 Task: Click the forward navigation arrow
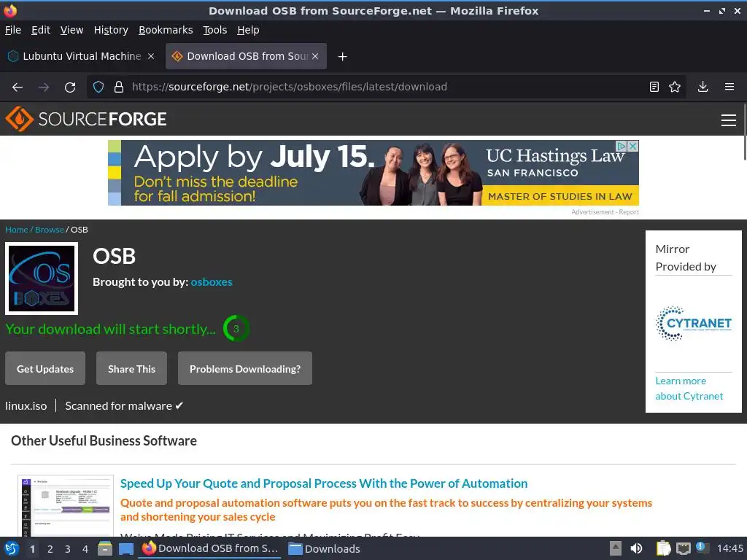(x=44, y=87)
